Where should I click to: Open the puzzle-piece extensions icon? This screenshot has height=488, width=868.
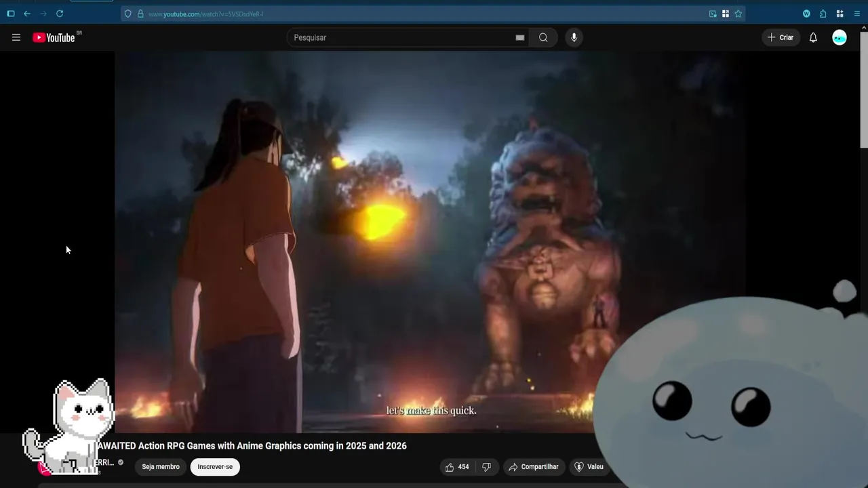pyautogui.click(x=823, y=14)
